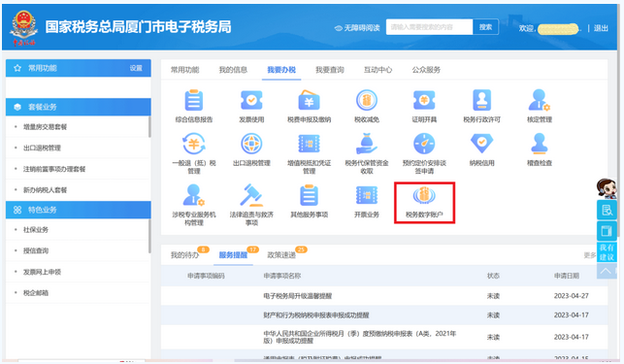Open 综合信息报告 icon

click(194, 100)
